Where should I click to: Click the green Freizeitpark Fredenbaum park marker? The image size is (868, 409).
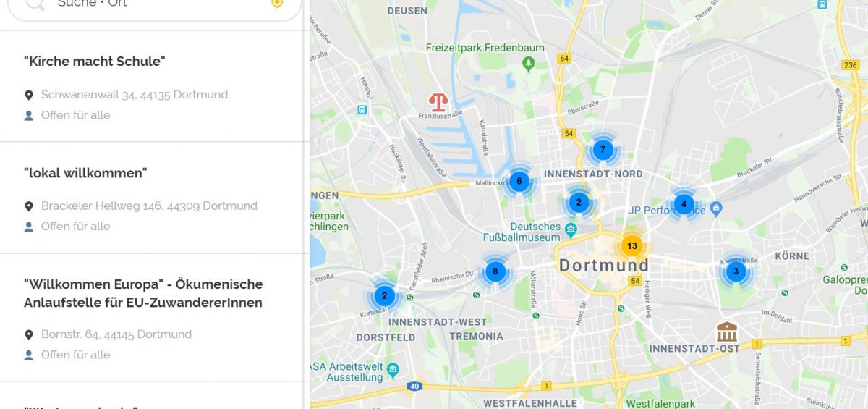coord(529,64)
